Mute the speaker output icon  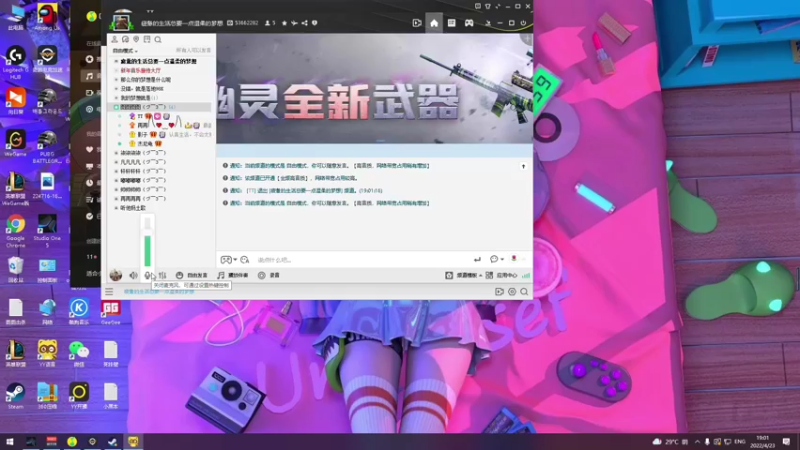click(133, 276)
